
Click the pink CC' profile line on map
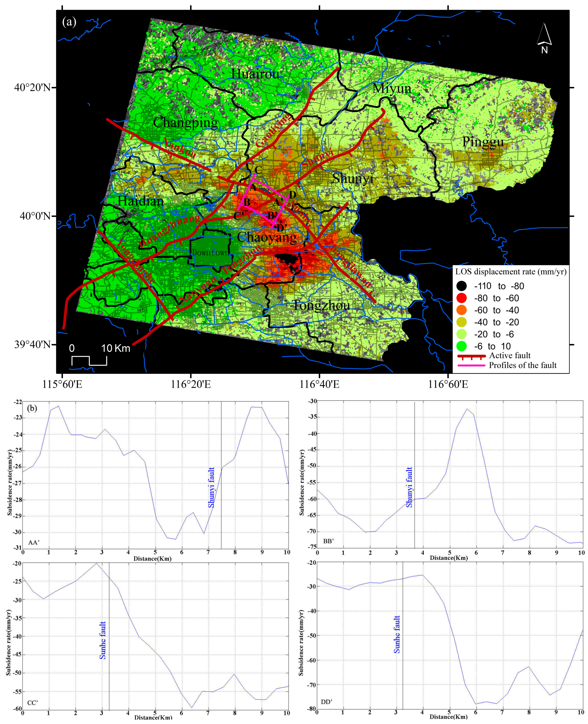tap(246, 192)
